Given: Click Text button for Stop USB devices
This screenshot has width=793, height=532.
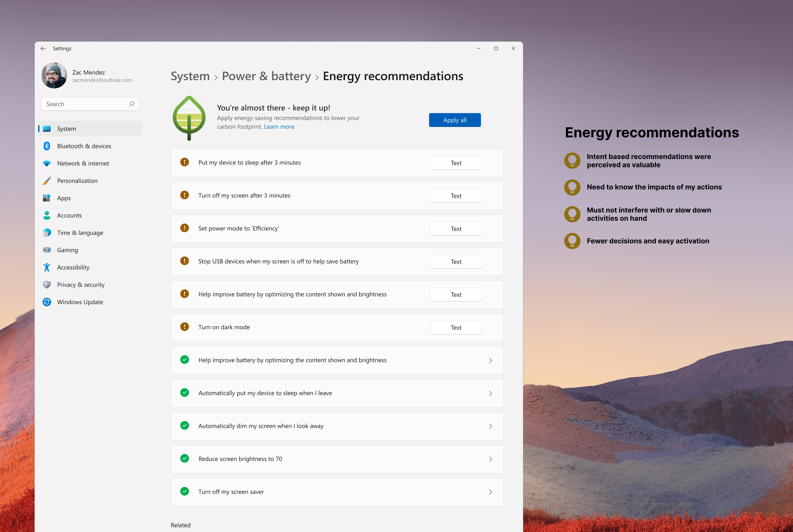Looking at the screenshot, I should 456,262.
